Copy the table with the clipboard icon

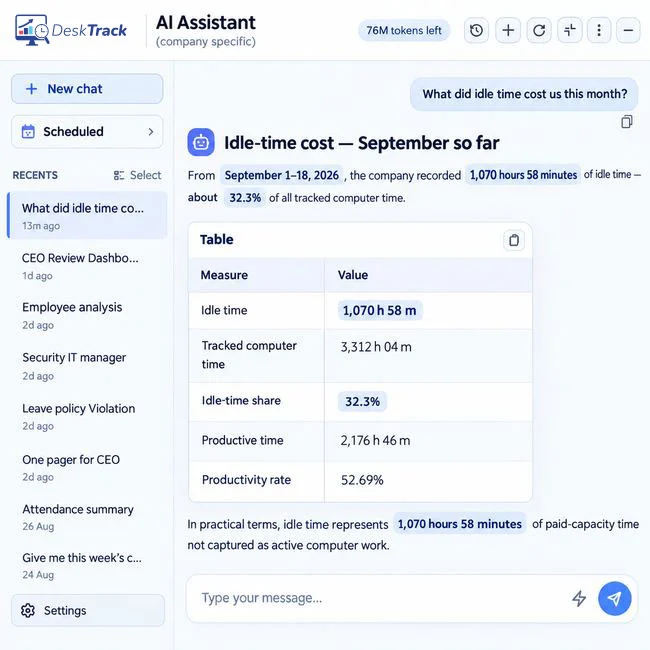pyautogui.click(x=514, y=240)
